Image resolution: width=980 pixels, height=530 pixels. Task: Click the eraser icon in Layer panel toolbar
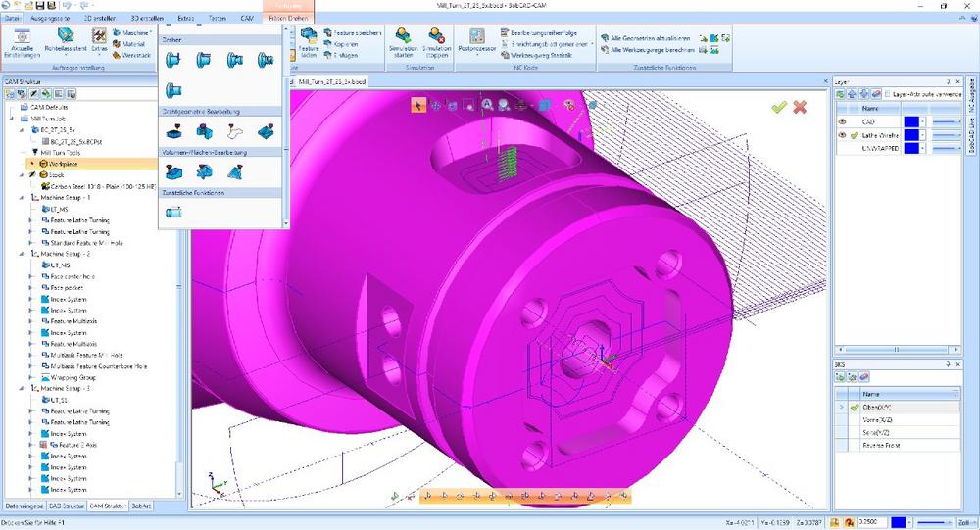click(875, 94)
